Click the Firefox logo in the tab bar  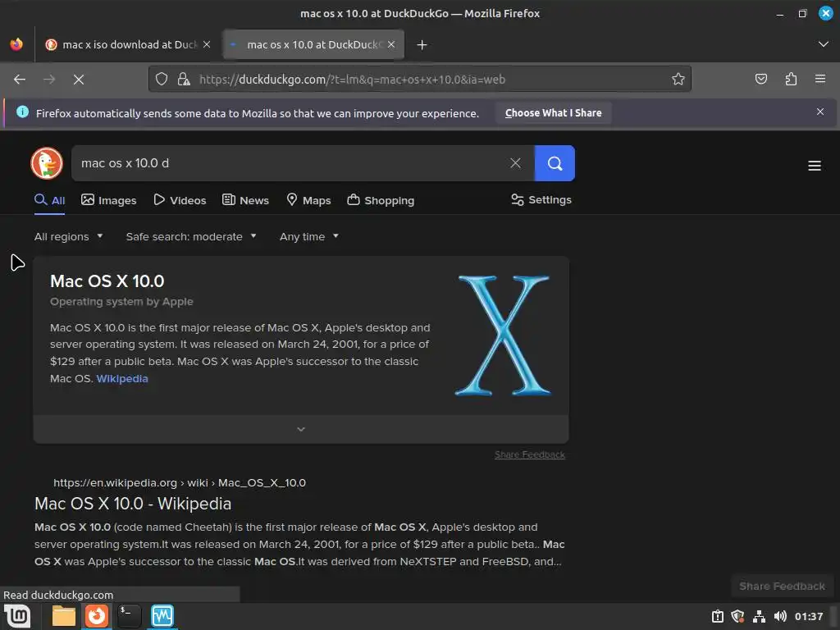click(16, 44)
